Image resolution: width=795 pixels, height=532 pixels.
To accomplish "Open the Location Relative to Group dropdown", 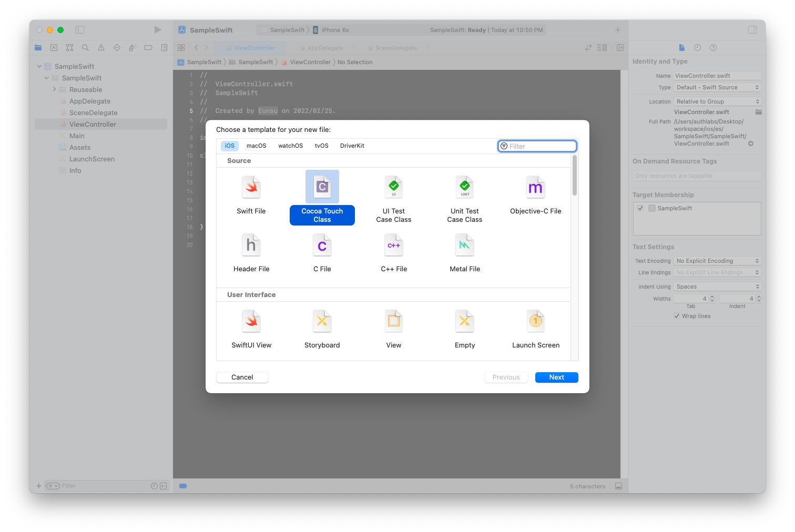I will coord(718,101).
